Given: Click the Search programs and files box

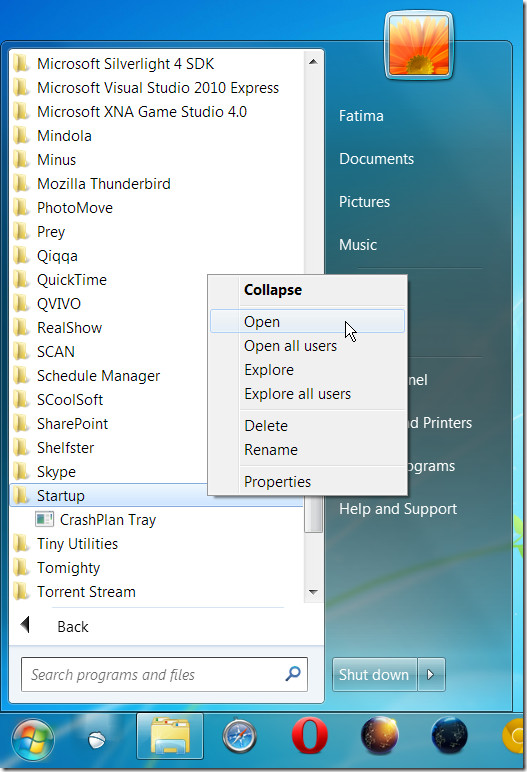Looking at the screenshot, I should pos(164,674).
